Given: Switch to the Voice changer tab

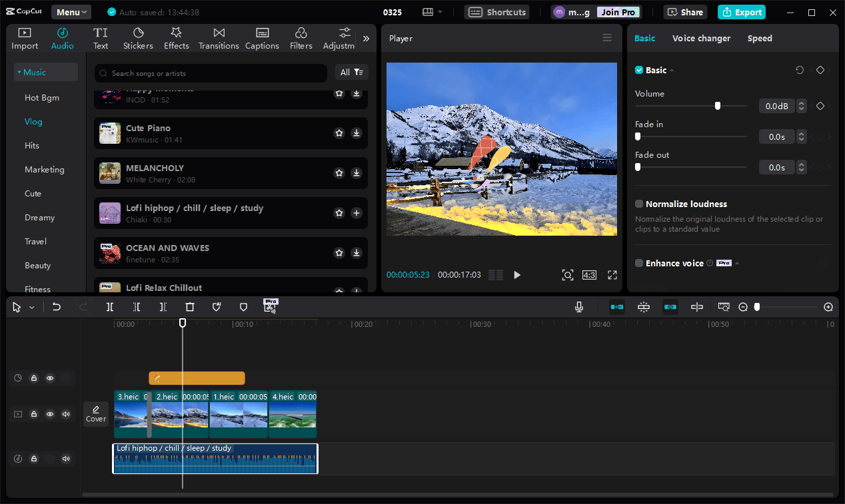Looking at the screenshot, I should (x=701, y=38).
